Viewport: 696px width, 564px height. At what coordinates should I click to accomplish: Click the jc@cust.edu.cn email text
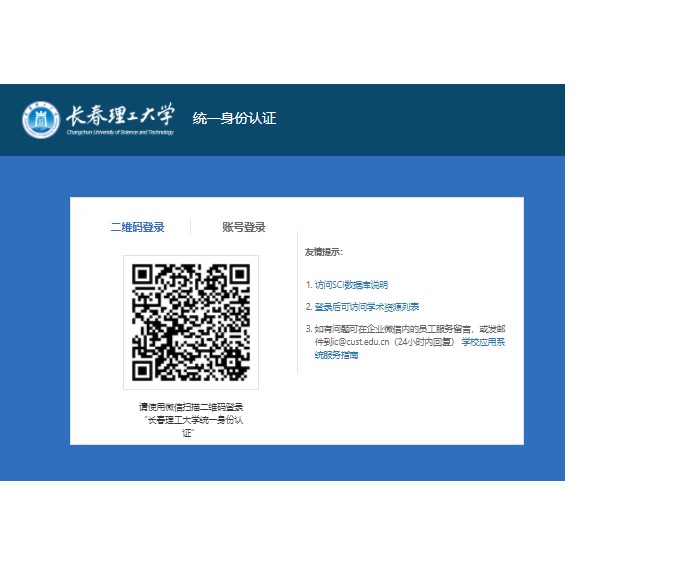click(360, 342)
